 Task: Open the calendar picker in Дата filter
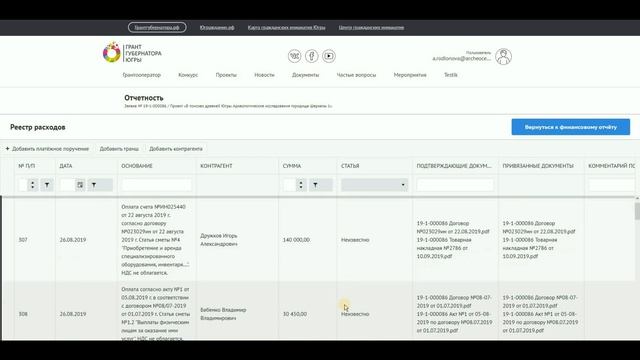coord(80,185)
